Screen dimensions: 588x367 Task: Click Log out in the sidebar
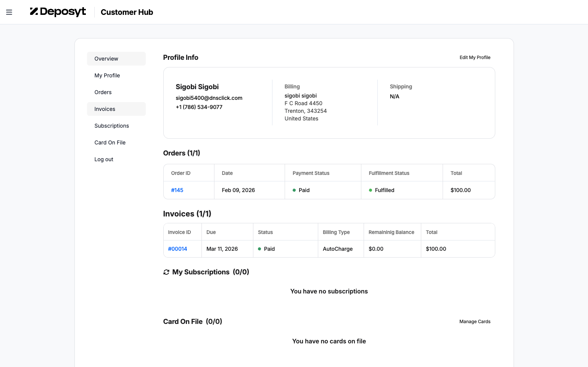(116, 159)
